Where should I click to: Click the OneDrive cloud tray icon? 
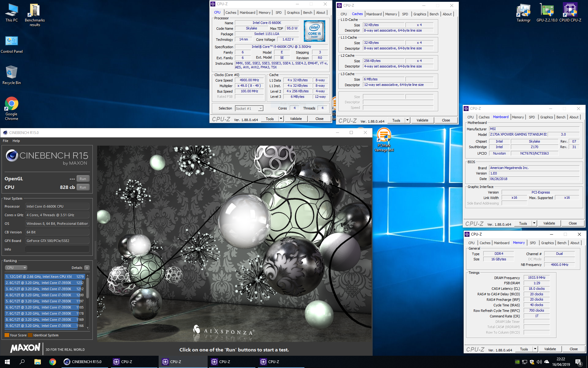[547, 362]
